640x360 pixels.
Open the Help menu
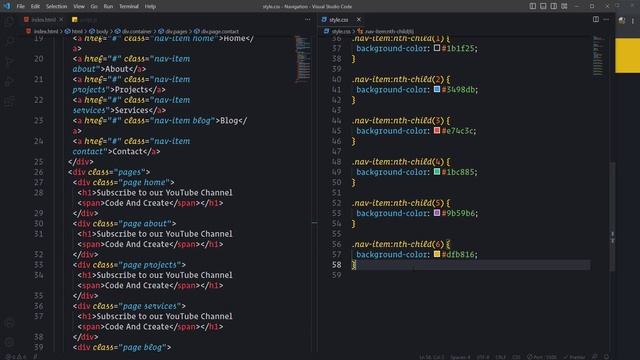[150, 6]
